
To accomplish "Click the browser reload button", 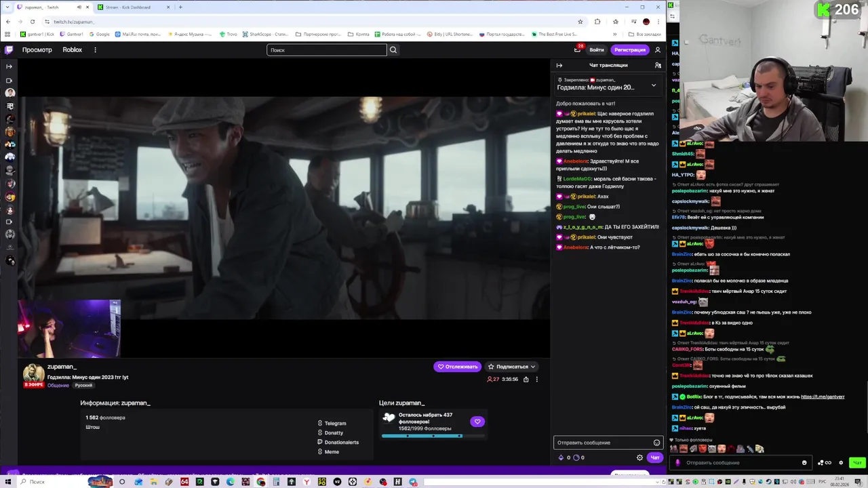I will pos(32,22).
